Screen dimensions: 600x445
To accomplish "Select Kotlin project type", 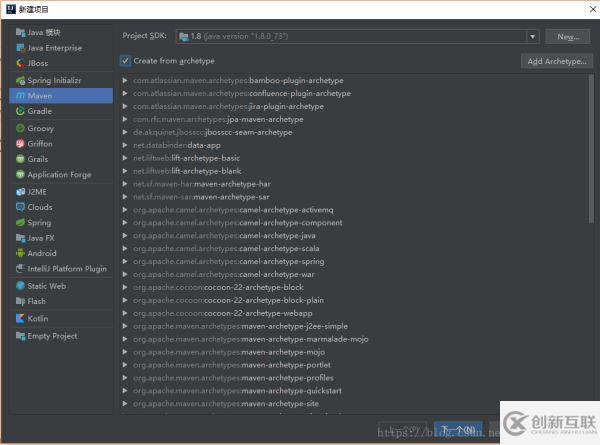I will click(x=61, y=318).
